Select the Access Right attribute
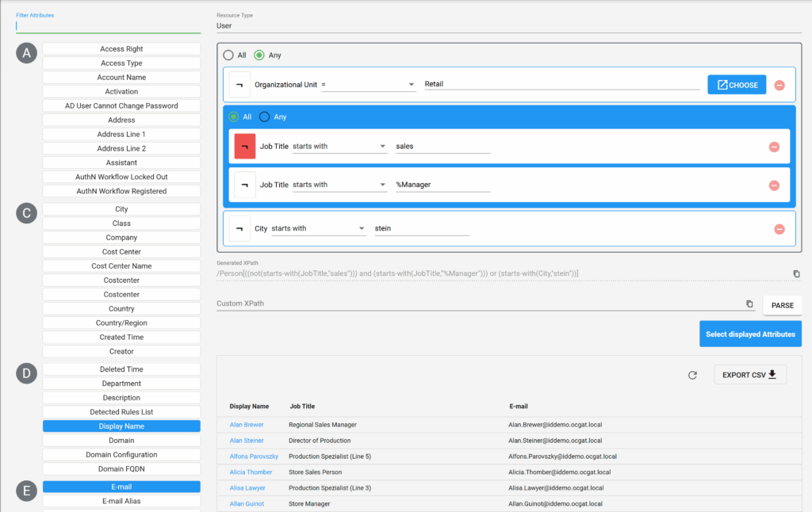The width and height of the screenshot is (812, 512). [121, 48]
